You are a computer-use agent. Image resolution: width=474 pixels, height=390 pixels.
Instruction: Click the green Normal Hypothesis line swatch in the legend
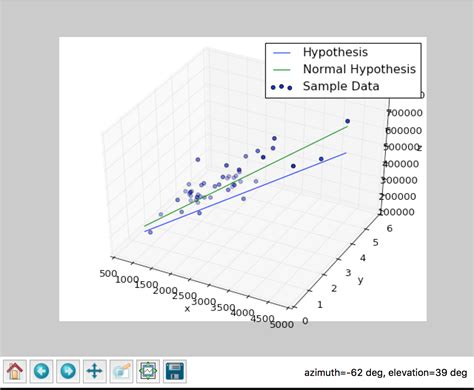[x=282, y=70]
